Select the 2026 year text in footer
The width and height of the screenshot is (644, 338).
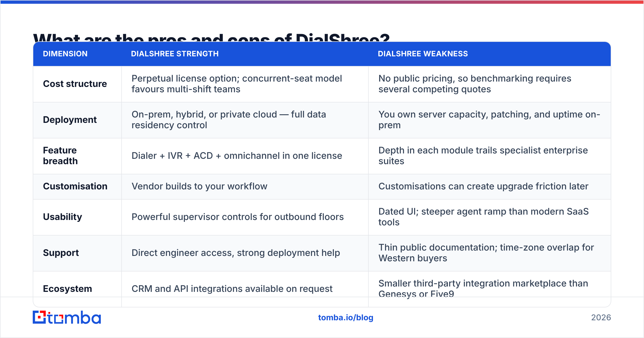(x=601, y=318)
